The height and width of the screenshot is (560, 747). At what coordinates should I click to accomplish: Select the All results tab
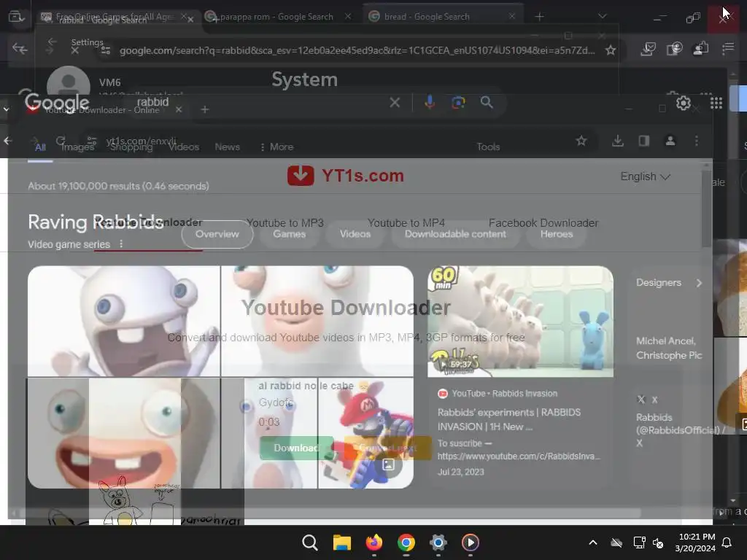tap(41, 147)
